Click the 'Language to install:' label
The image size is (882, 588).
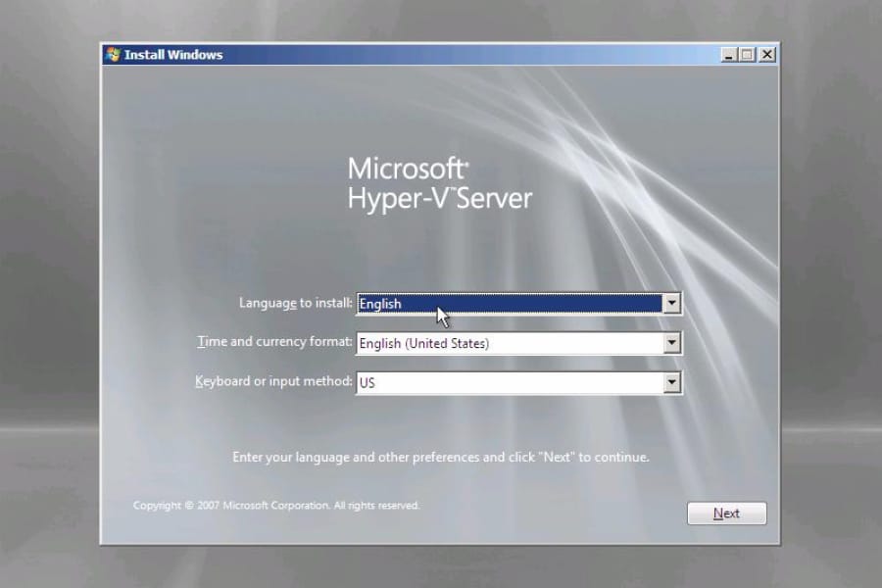295,303
